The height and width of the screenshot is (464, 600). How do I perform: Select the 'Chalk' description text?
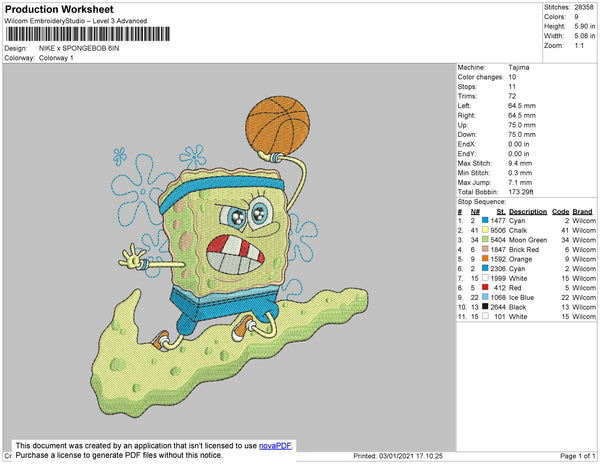click(x=518, y=230)
